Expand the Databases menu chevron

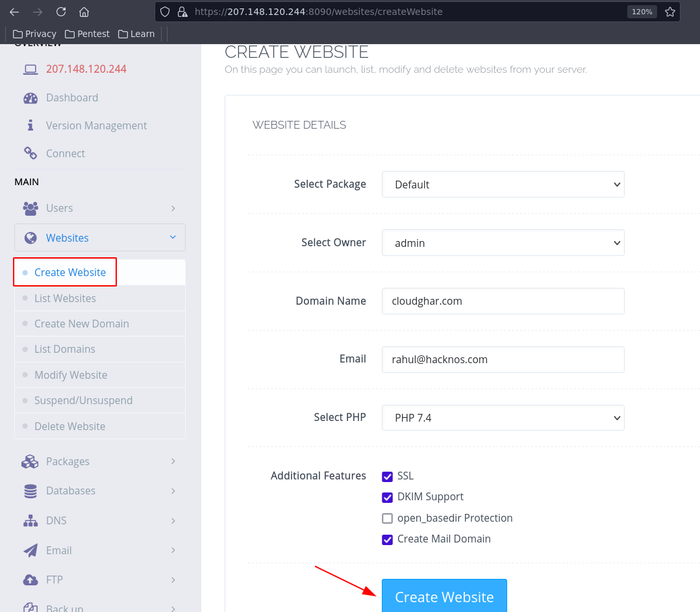(173, 491)
